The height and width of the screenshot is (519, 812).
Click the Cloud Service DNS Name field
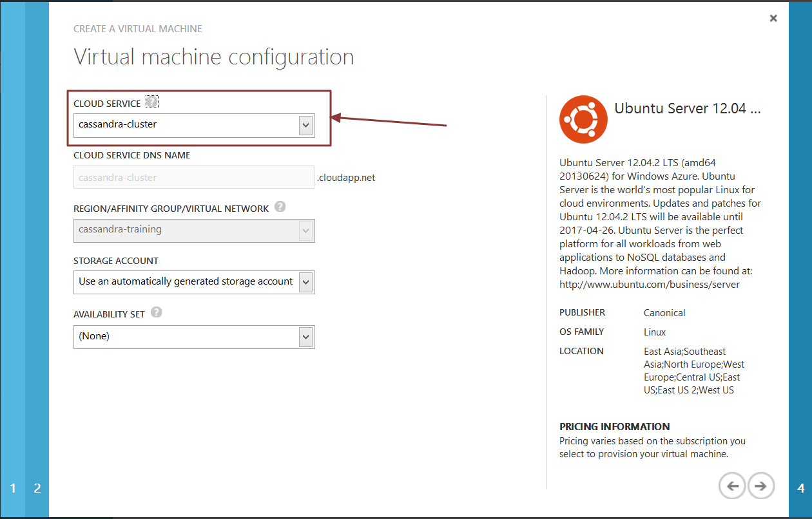pyautogui.click(x=194, y=177)
